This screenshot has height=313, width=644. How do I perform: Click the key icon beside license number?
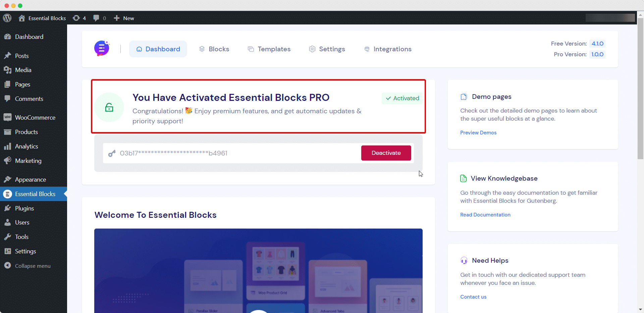[x=112, y=153]
